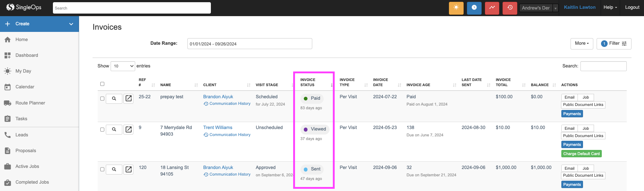
Task: Open the Trent Williams client link
Action: pos(217,128)
